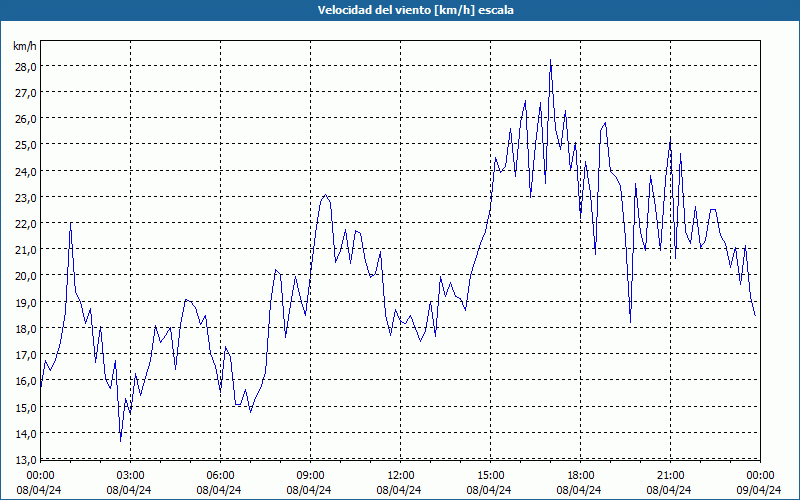800x500 pixels.
Task: Select the "24,0" y-axis value
Action: click(26, 171)
